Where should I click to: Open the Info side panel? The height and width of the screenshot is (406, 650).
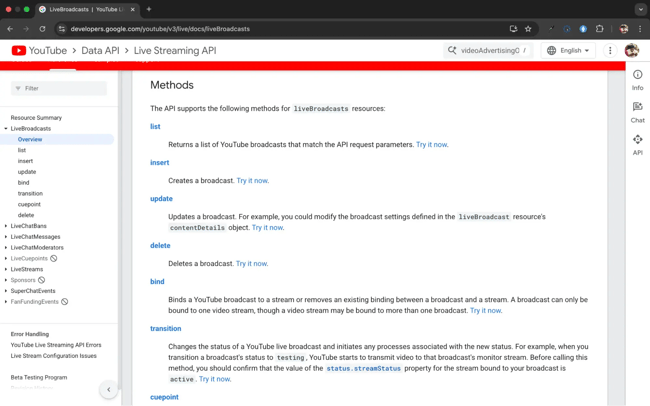click(x=637, y=80)
